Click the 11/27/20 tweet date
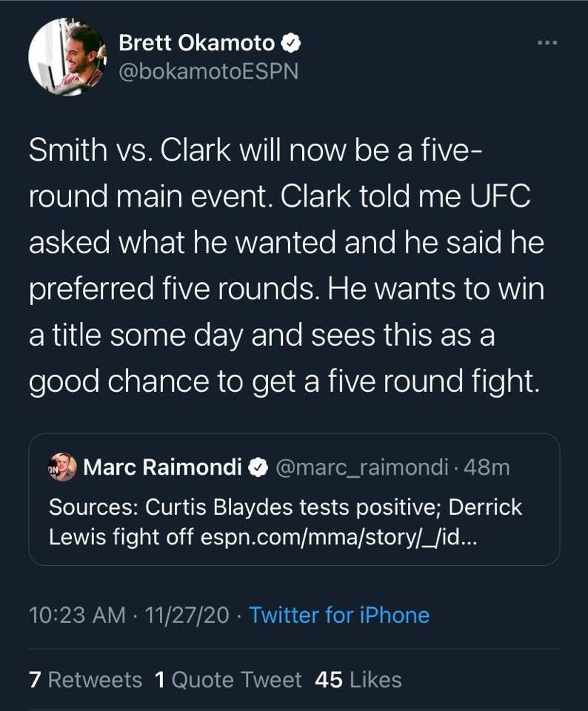This screenshot has width=588, height=711. (187, 615)
